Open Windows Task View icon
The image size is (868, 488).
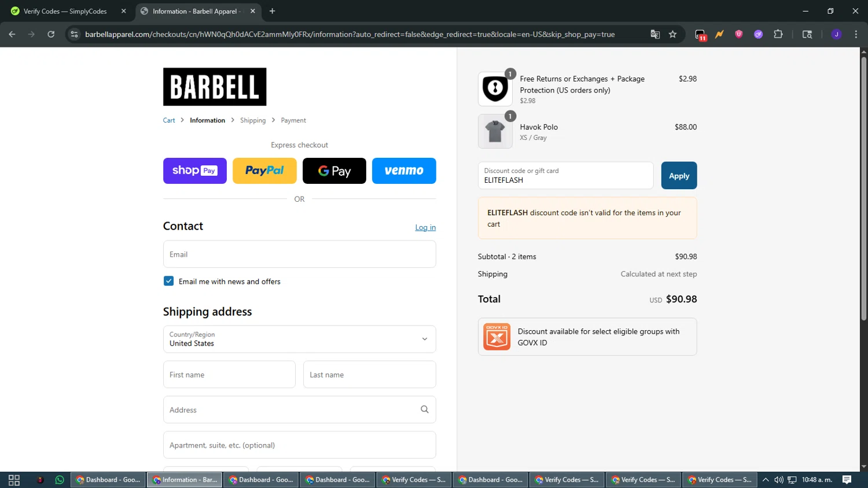click(x=14, y=480)
